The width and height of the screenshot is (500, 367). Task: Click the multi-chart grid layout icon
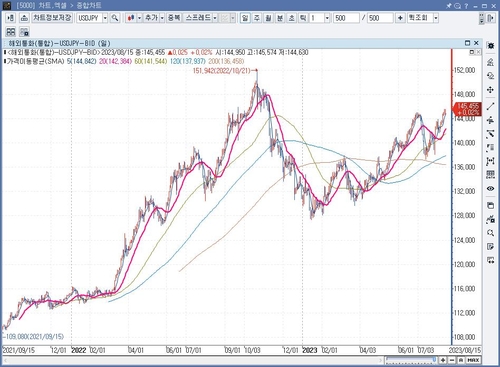tap(11, 32)
